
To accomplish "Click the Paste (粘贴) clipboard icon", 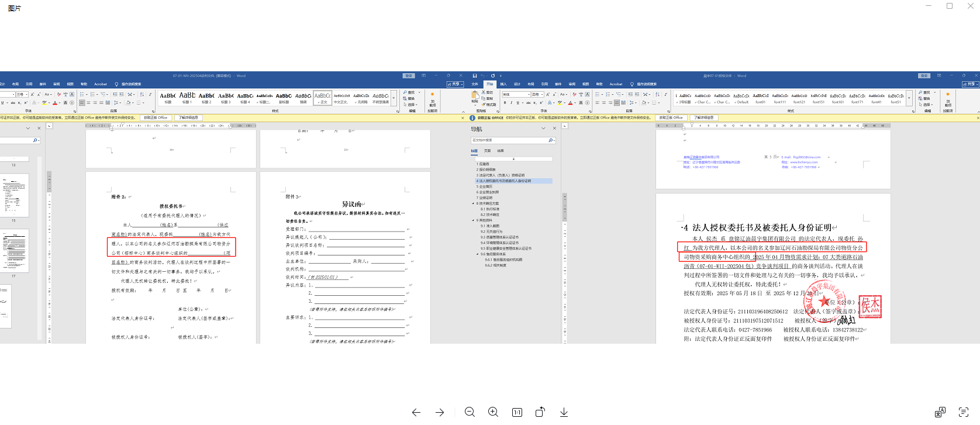I will [475, 95].
